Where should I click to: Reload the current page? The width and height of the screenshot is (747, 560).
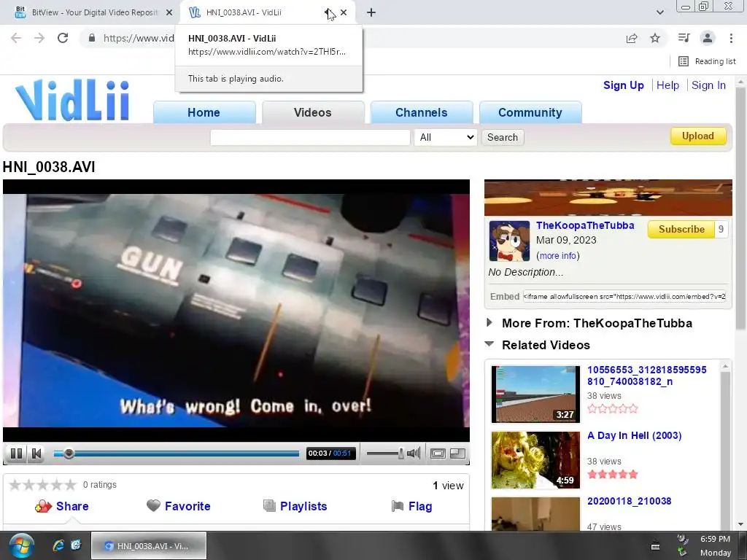click(x=63, y=38)
